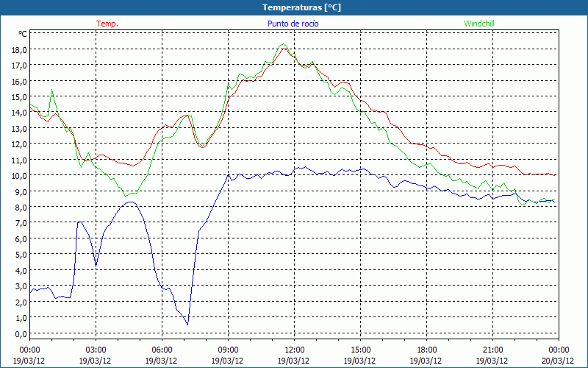This screenshot has width=588, height=368.
Task: Click the 3,0 y-axis value
Action: coord(21,286)
